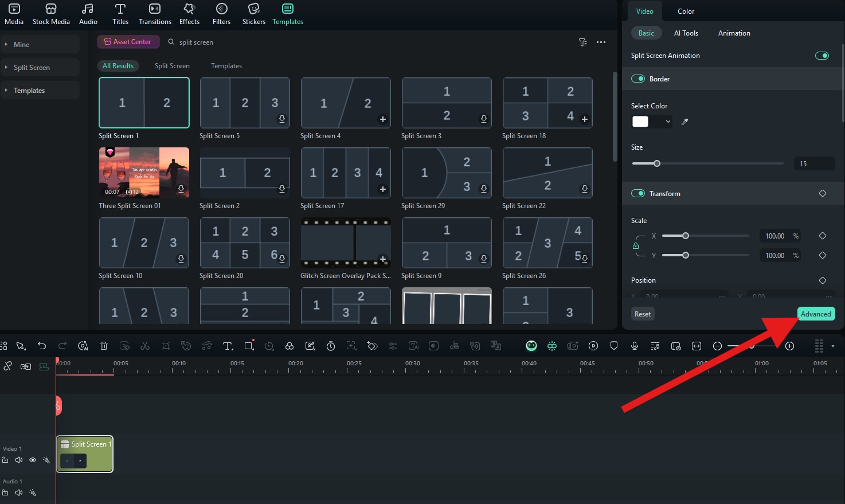The width and height of the screenshot is (845, 504).
Task: Select the Templates results tab
Action: point(226,66)
